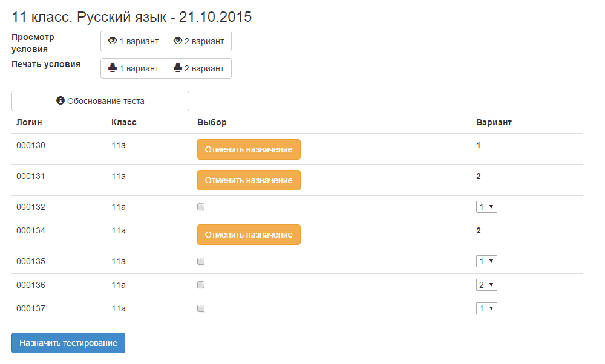
Task: Click the Логин column header
Action: click(x=29, y=122)
